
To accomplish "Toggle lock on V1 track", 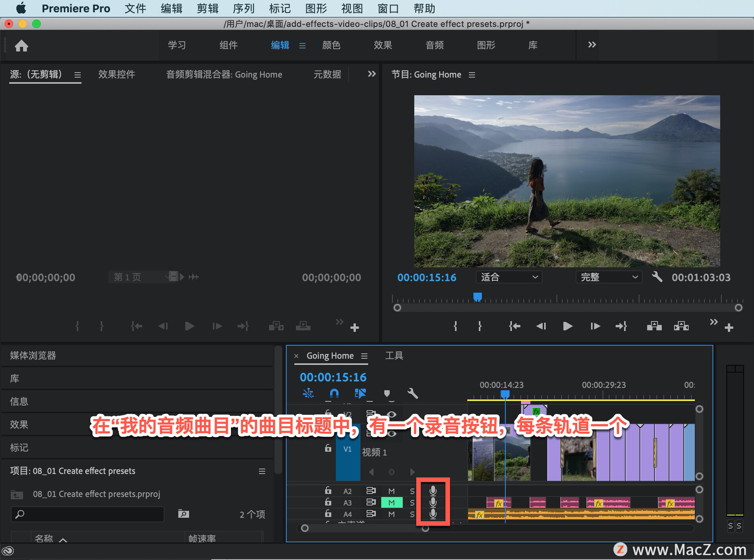I will (x=328, y=448).
